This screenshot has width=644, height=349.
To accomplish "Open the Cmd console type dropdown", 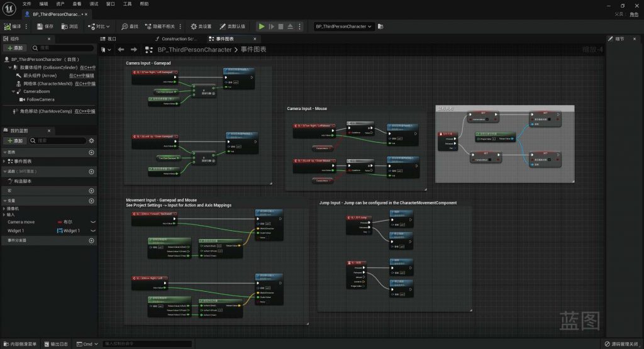I will 87,344.
